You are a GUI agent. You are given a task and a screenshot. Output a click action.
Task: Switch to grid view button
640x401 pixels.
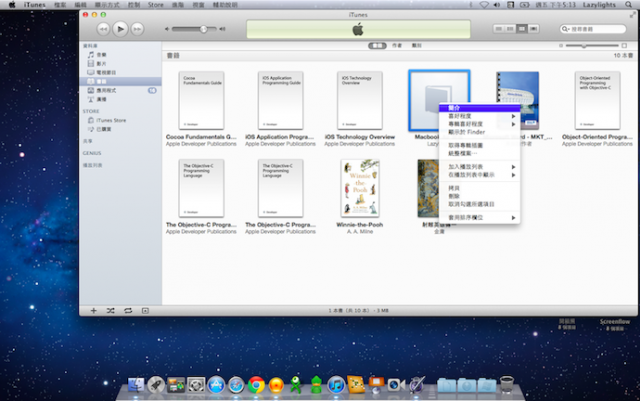pos(522,29)
